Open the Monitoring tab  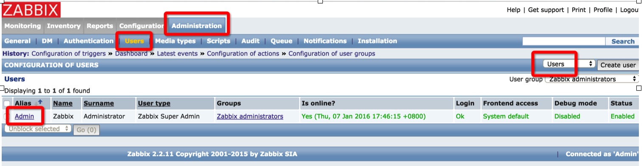pos(23,26)
